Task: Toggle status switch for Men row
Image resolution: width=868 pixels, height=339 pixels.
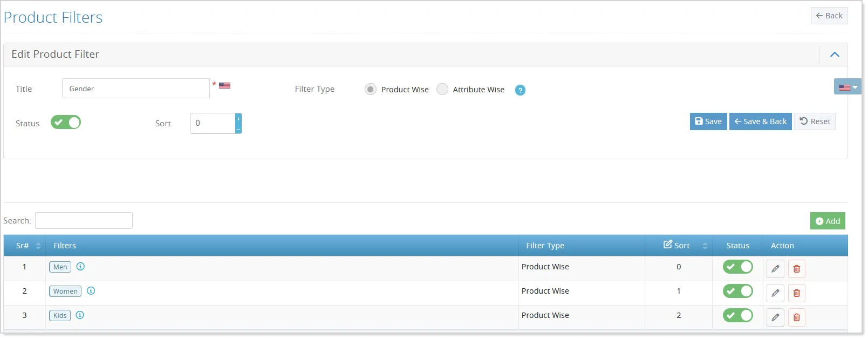Action: (738, 267)
